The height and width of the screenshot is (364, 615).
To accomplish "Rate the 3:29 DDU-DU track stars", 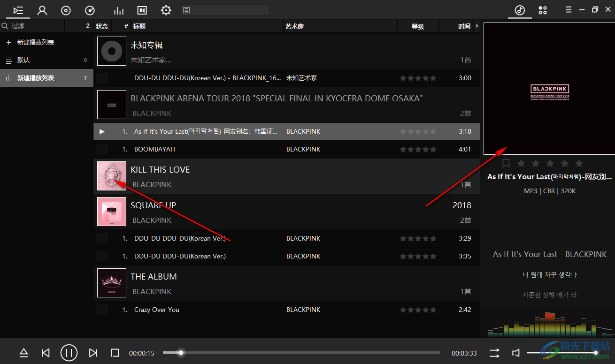I will point(418,238).
